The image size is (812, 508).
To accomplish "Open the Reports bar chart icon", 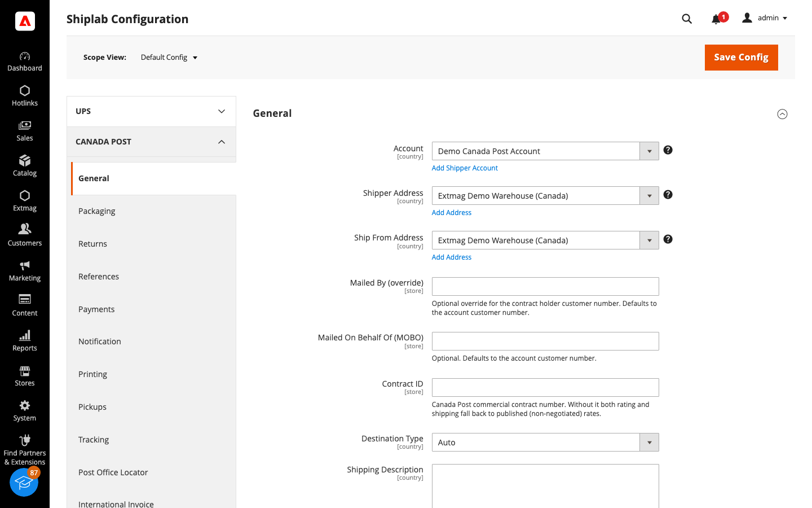I will (25, 335).
